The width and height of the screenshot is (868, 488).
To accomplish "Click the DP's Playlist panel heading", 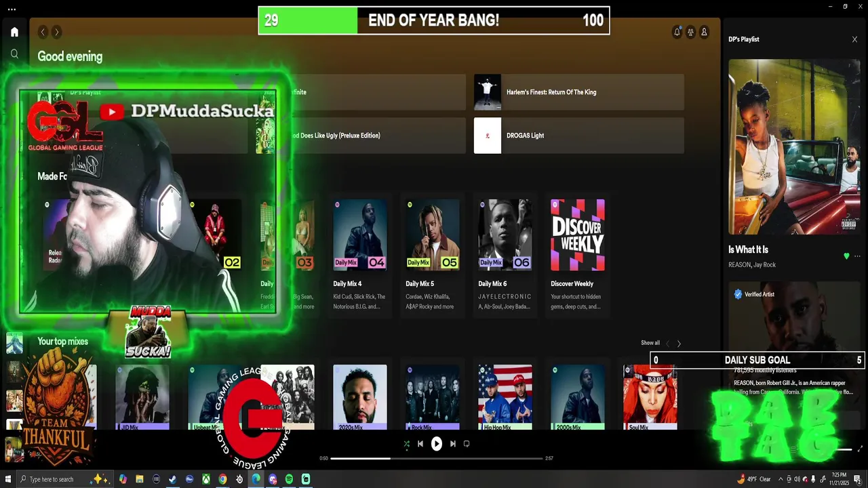I will (744, 39).
